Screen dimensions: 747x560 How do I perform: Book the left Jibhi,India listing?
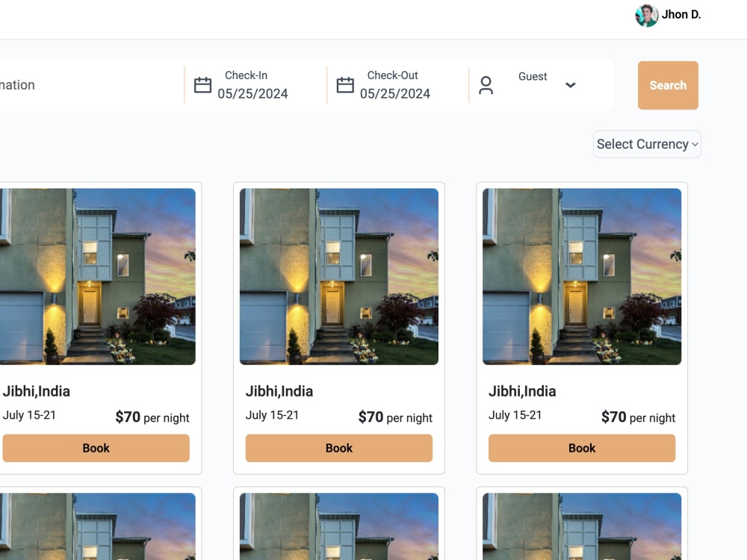click(x=96, y=447)
